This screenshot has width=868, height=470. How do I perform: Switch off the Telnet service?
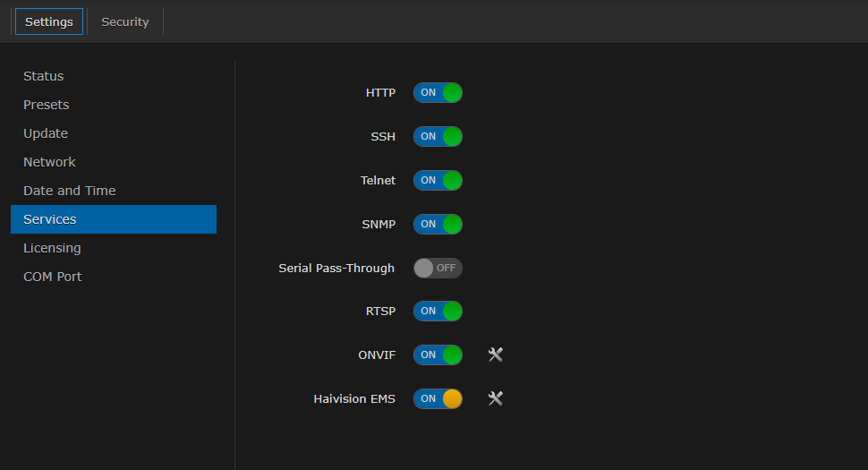point(438,181)
